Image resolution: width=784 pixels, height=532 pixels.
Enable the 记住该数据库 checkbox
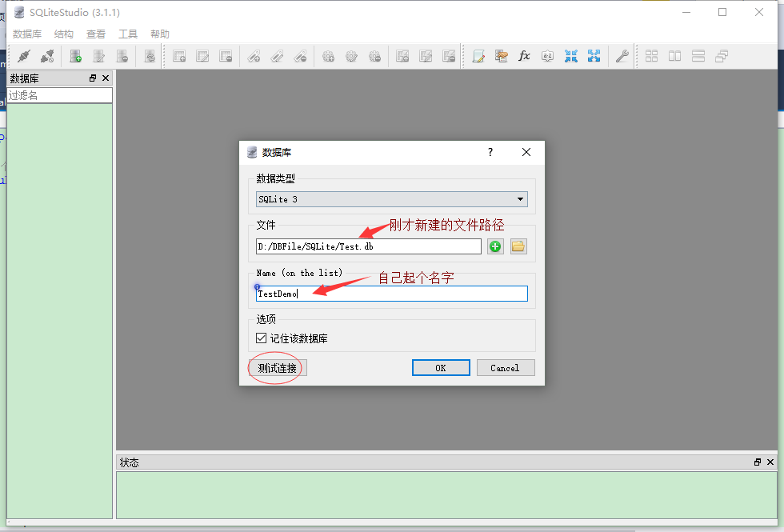(x=261, y=337)
